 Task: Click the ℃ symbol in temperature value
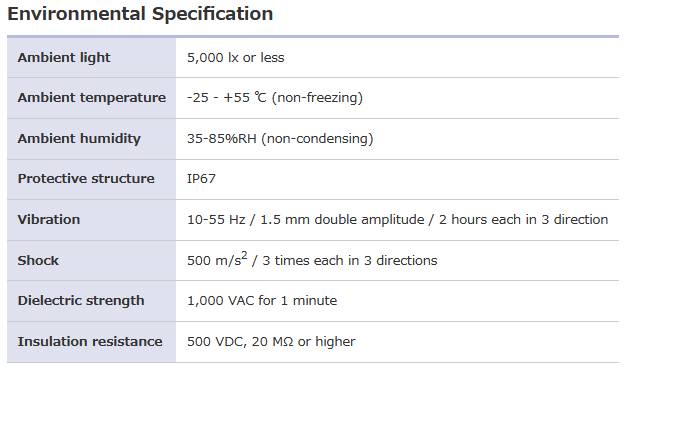point(260,98)
